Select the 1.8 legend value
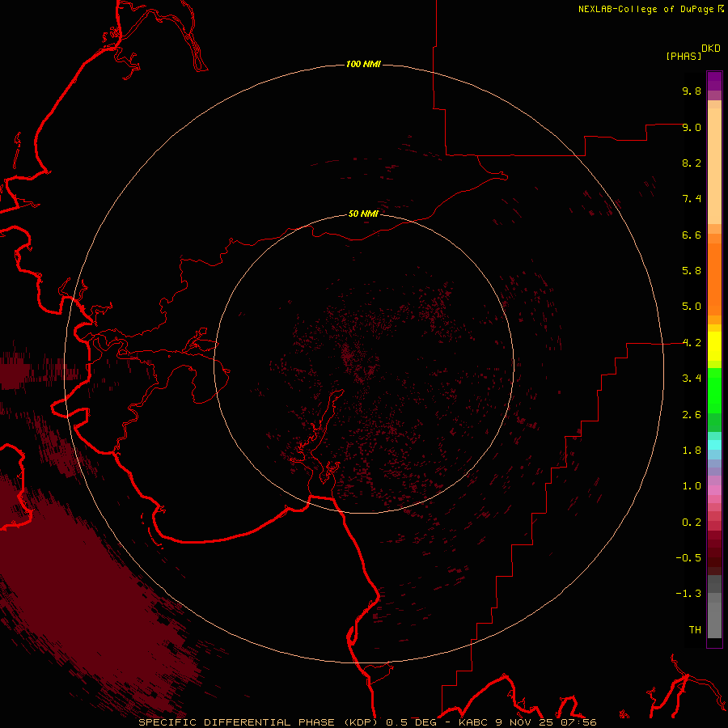The width and height of the screenshot is (728, 728). 692,451
